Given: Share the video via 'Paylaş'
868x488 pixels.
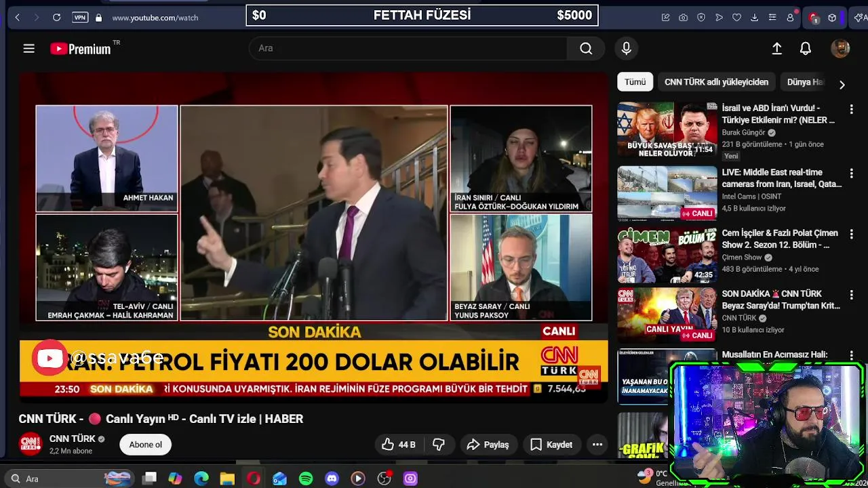Looking at the screenshot, I should point(489,445).
